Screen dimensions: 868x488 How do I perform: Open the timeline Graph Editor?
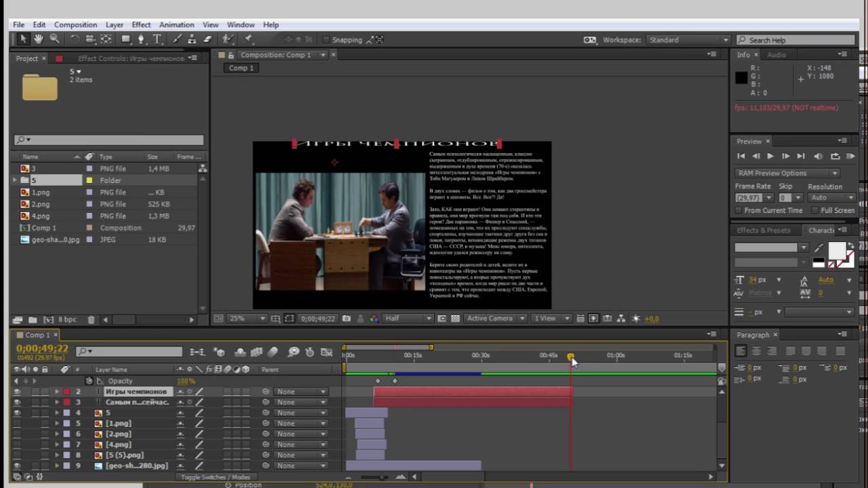tap(327, 352)
